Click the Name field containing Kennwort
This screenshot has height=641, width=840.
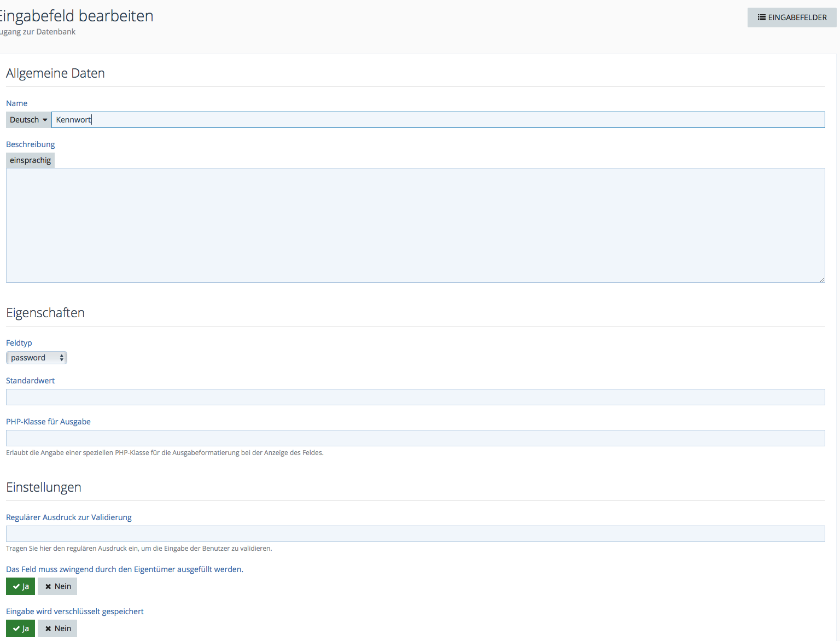(437, 120)
